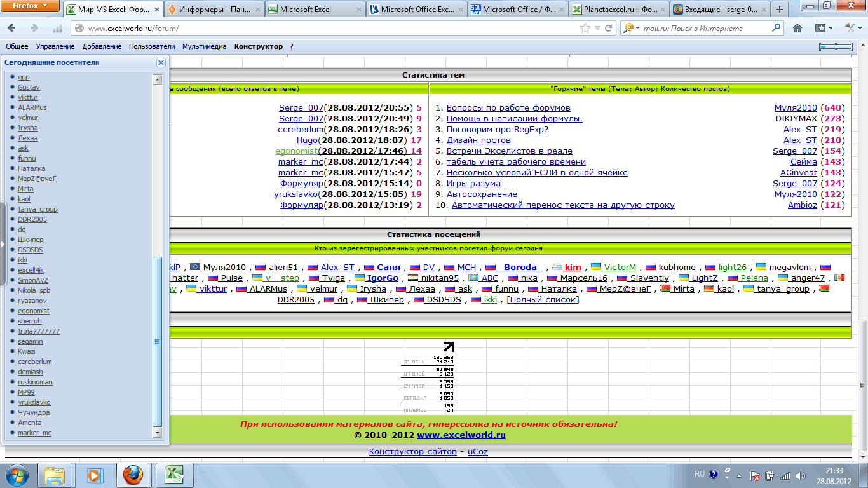The height and width of the screenshot is (488, 868).
Task: Launch Windows Start button
Action: [x=17, y=475]
